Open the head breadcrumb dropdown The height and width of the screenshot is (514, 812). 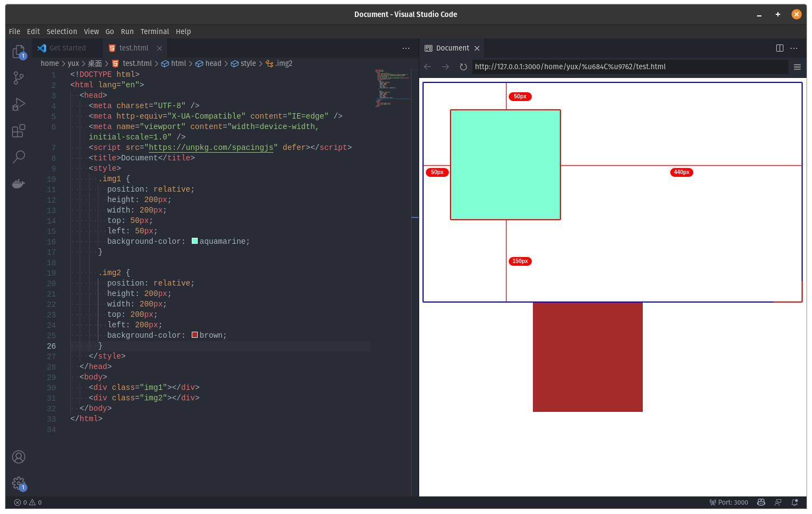pos(208,64)
